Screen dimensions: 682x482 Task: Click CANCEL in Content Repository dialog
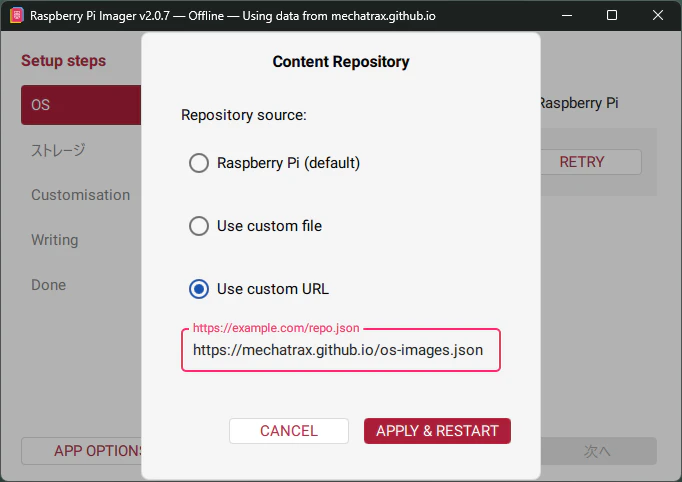(x=289, y=431)
